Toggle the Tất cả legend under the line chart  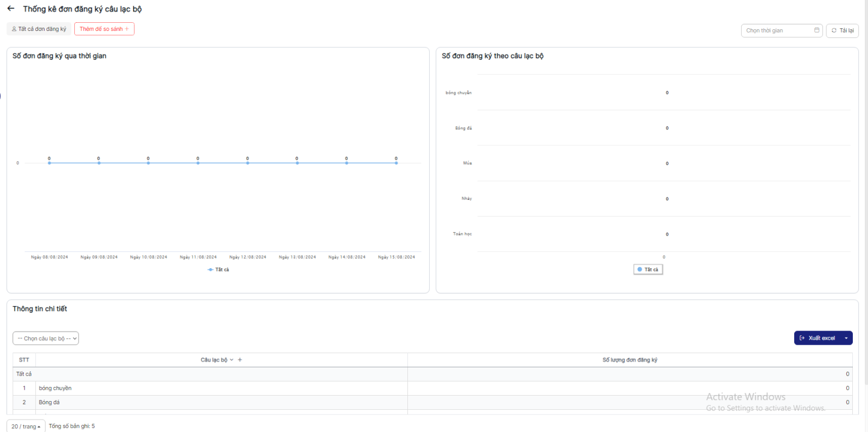(218, 270)
